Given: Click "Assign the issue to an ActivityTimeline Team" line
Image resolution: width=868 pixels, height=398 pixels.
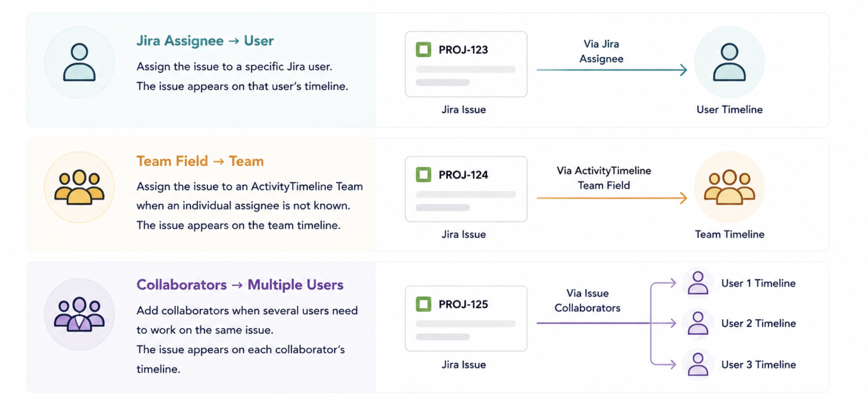Looking at the screenshot, I should (250, 186).
